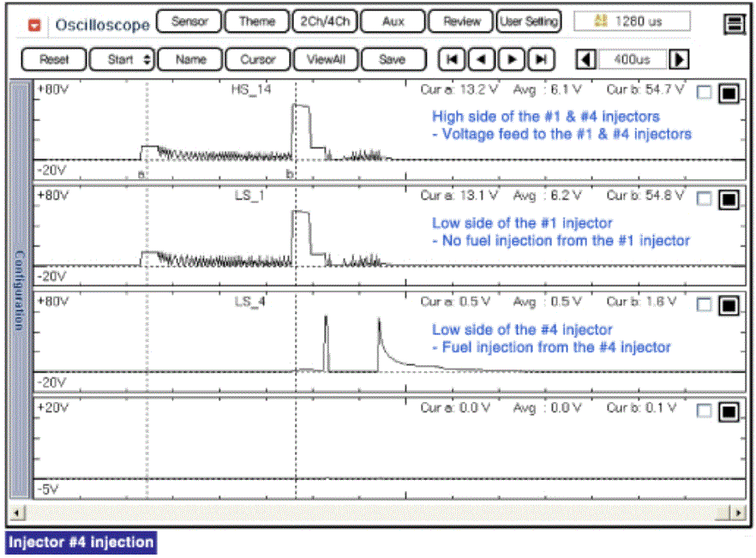Increase the 400us time base
The height and width of the screenshot is (558, 756).
[x=679, y=59]
